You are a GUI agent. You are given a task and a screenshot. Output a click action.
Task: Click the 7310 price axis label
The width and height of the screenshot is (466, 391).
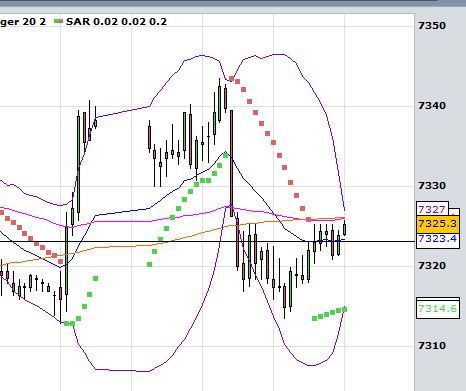coord(432,345)
